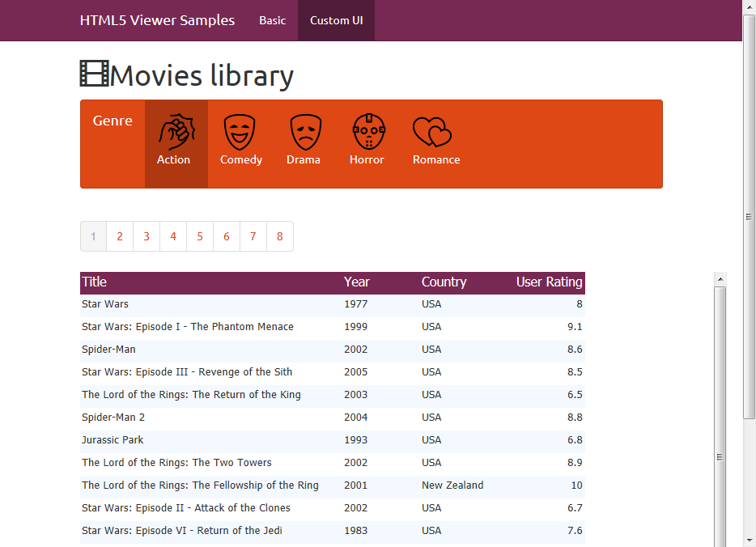Click the HTML5 Viewer Samples home link
The height and width of the screenshot is (547, 756).
[x=157, y=20]
